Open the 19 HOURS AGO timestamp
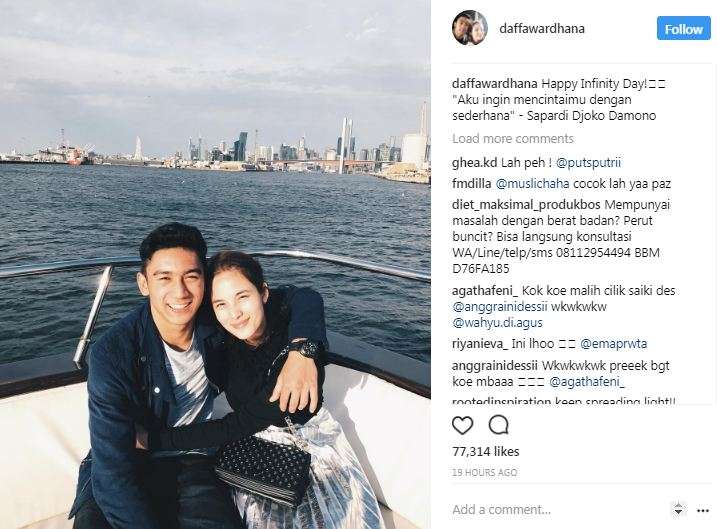The height and width of the screenshot is (529, 717). 485,473
